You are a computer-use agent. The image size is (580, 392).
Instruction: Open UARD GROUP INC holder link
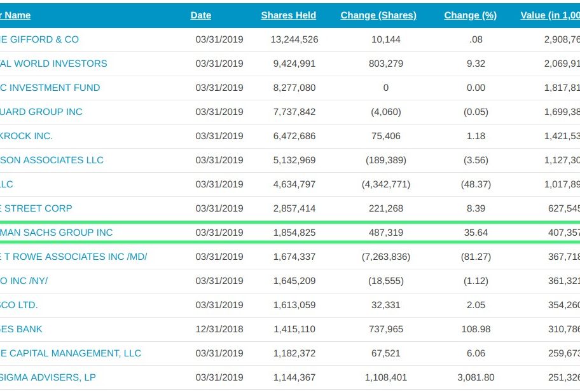(41, 112)
